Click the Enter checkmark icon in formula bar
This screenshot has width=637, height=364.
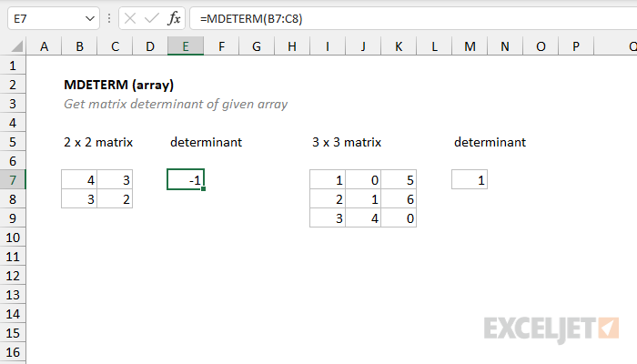pos(150,18)
